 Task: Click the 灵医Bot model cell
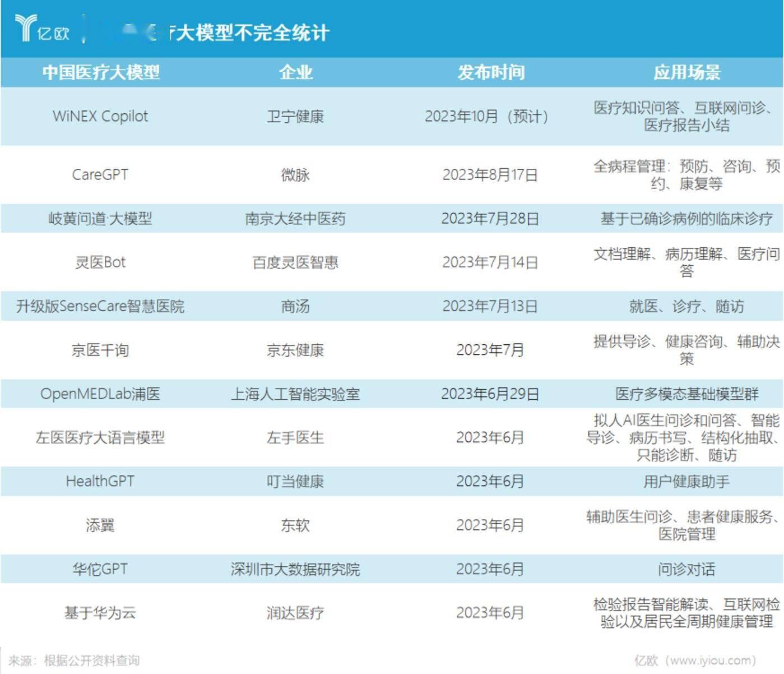point(100,262)
